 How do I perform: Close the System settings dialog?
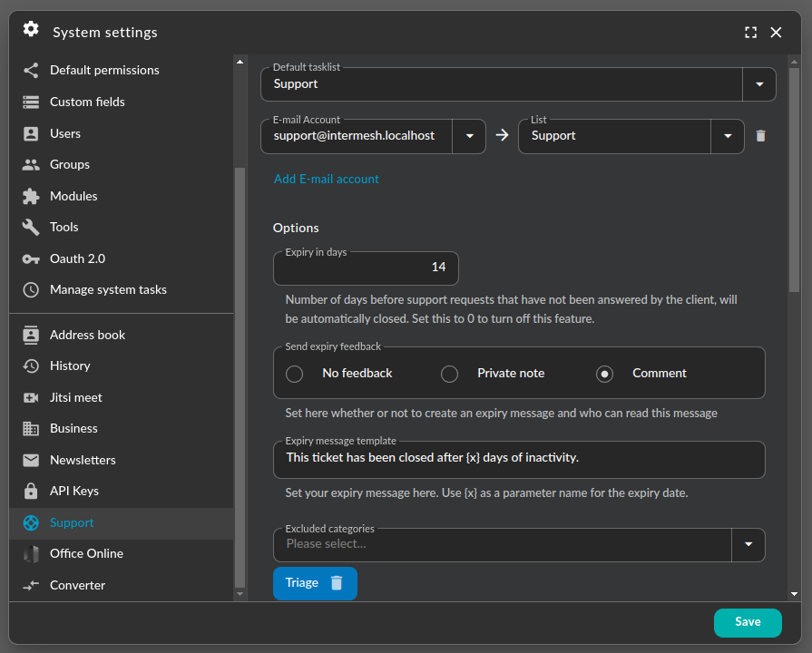pos(776,33)
